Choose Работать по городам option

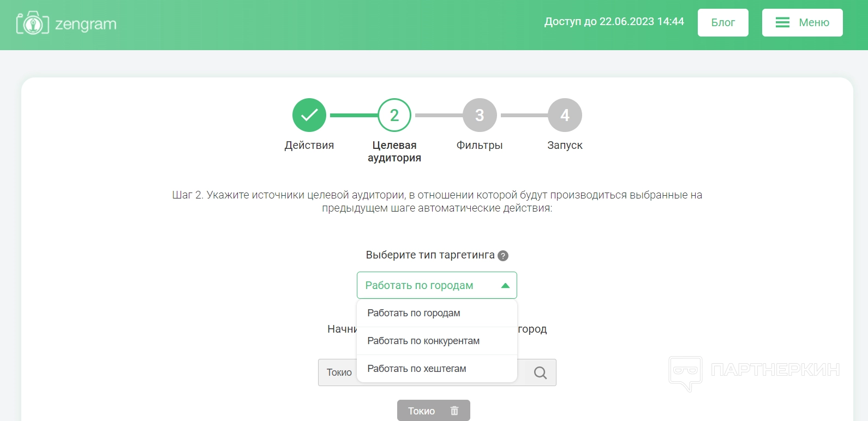(436, 313)
